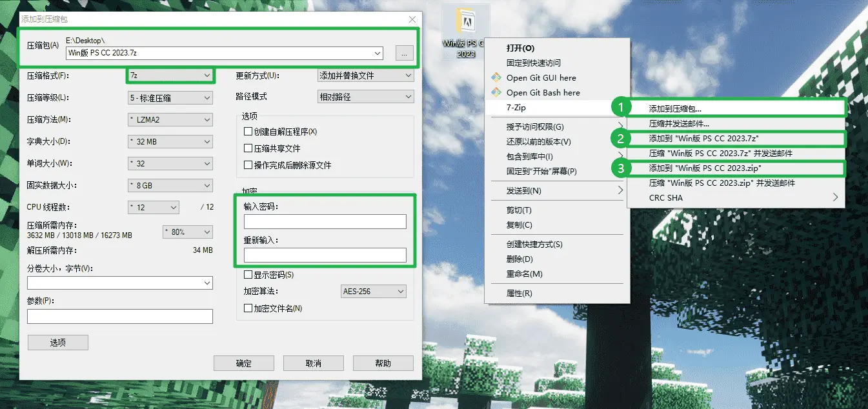
Task: Open the 压缩格式 7z dropdown
Action: click(170, 75)
